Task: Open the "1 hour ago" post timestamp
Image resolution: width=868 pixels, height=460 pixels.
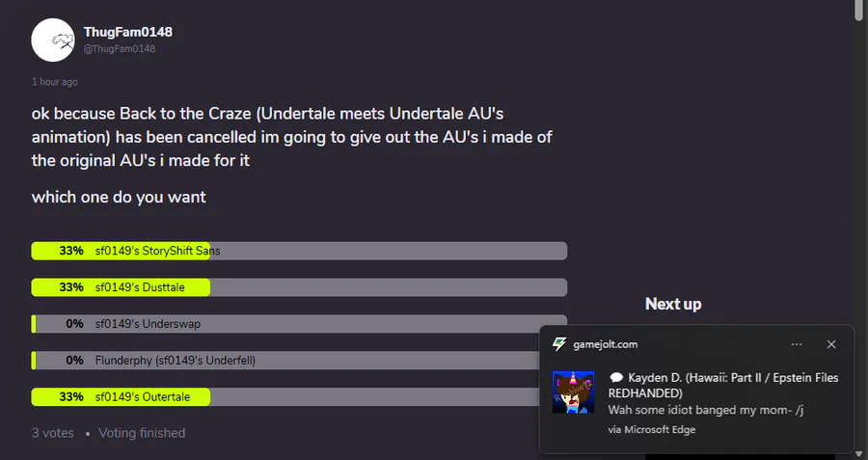Action: pyautogui.click(x=55, y=82)
